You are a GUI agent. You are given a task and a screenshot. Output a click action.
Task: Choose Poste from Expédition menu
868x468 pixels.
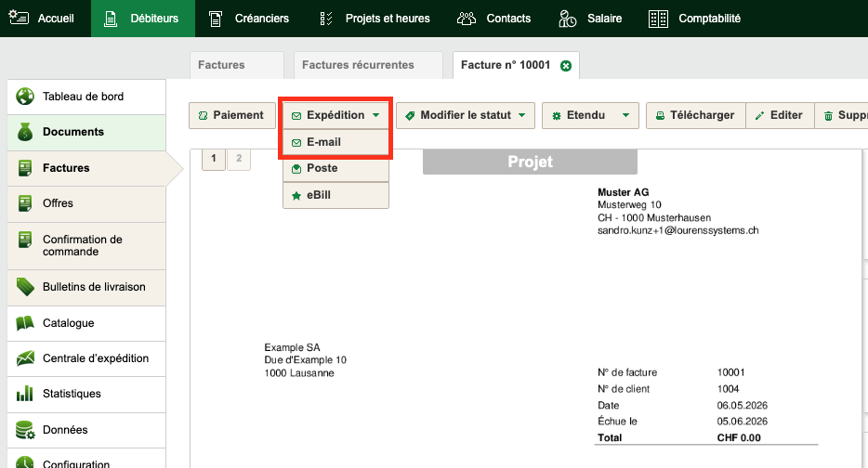[x=335, y=168]
